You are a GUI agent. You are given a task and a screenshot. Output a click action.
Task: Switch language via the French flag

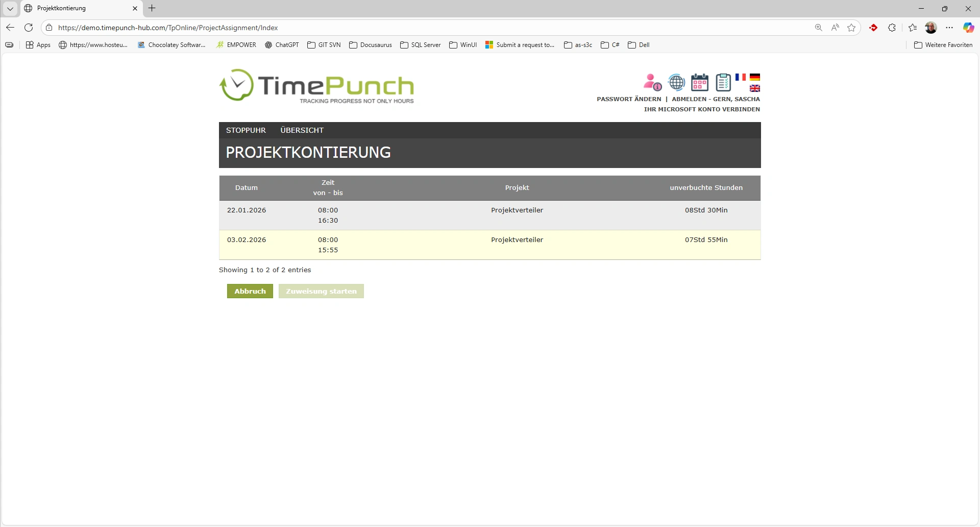tap(740, 77)
